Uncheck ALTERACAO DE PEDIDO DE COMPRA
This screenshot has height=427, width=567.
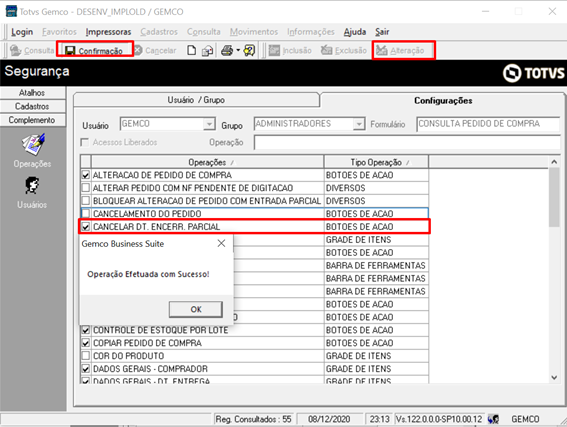(x=86, y=175)
